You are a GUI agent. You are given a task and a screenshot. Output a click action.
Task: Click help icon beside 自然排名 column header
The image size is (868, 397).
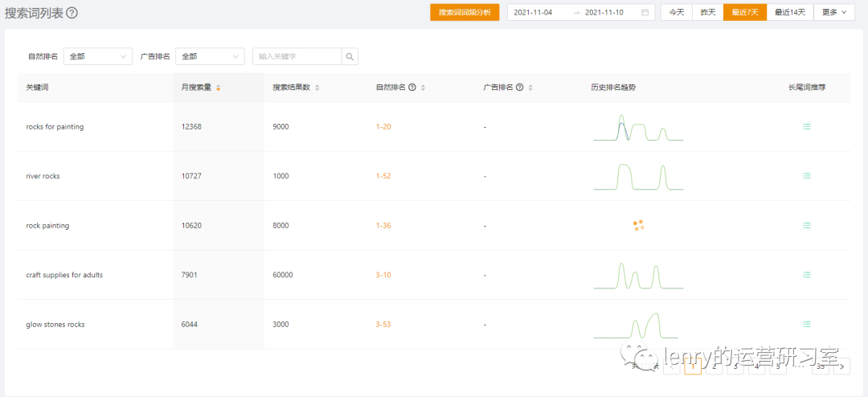click(x=412, y=88)
